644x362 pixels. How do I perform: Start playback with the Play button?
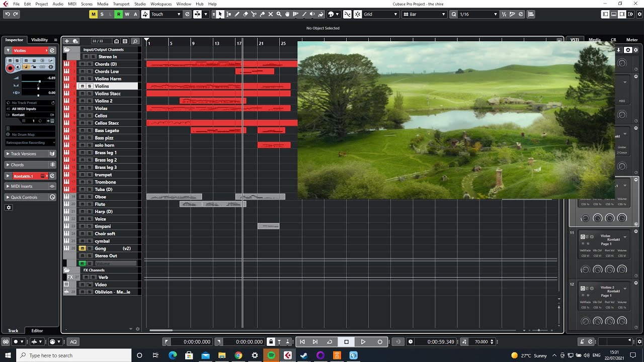point(363,342)
